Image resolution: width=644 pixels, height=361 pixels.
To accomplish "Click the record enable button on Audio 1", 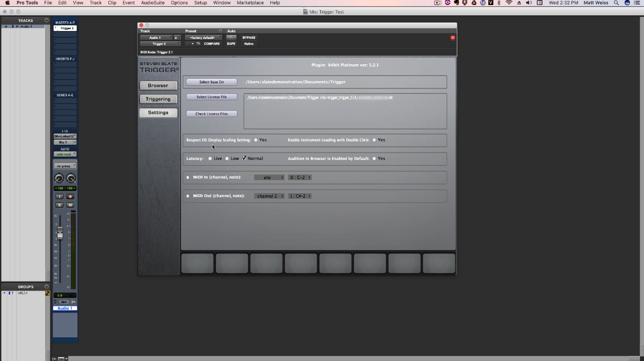I will (70, 197).
